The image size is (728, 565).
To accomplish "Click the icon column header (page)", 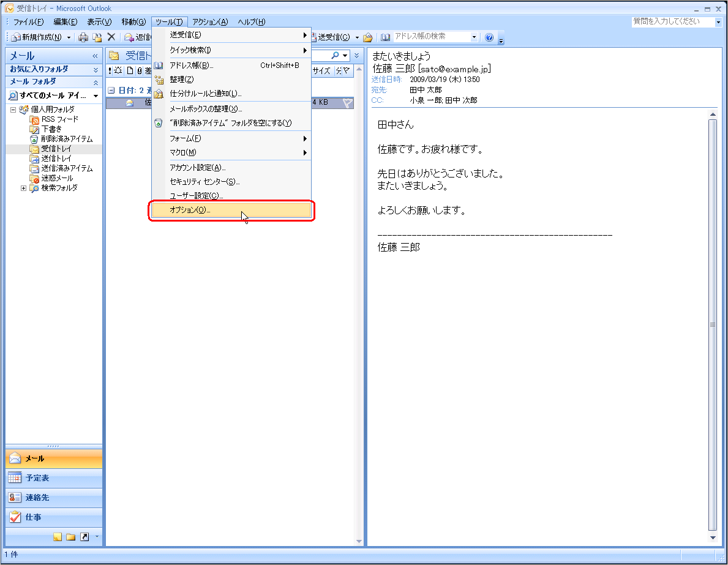I will point(130,70).
